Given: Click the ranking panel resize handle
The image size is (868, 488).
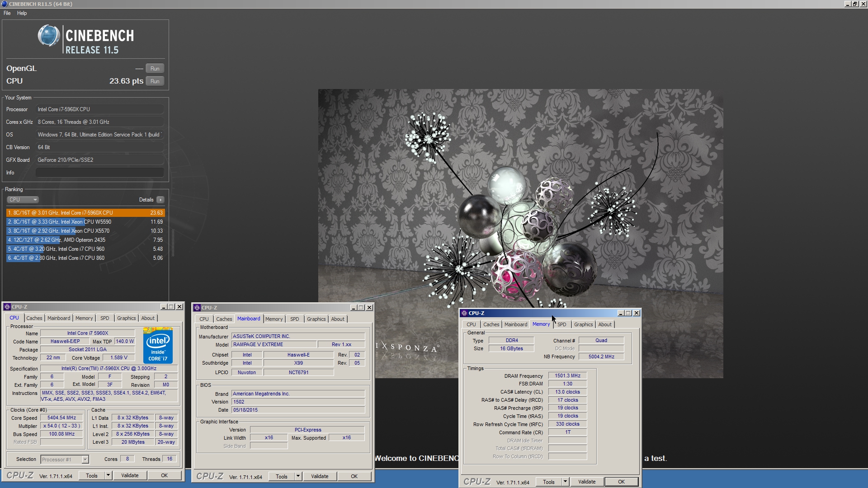Looking at the screenshot, I should (173, 243).
